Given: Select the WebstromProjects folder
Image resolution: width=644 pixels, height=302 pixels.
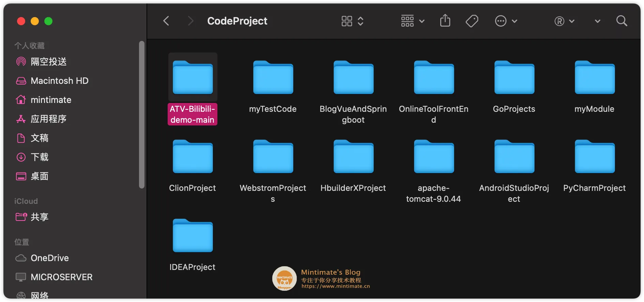Looking at the screenshot, I should [273, 156].
